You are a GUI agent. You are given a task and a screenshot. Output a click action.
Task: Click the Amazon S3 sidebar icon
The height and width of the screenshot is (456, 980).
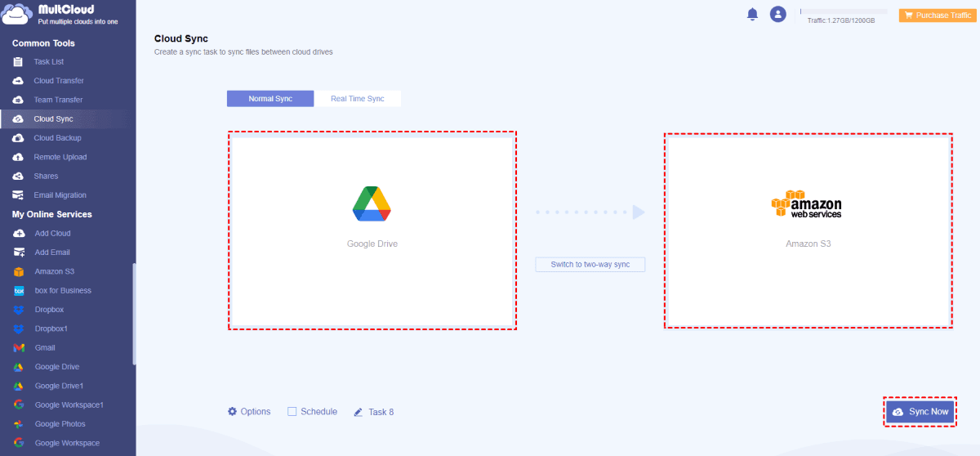(19, 271)
